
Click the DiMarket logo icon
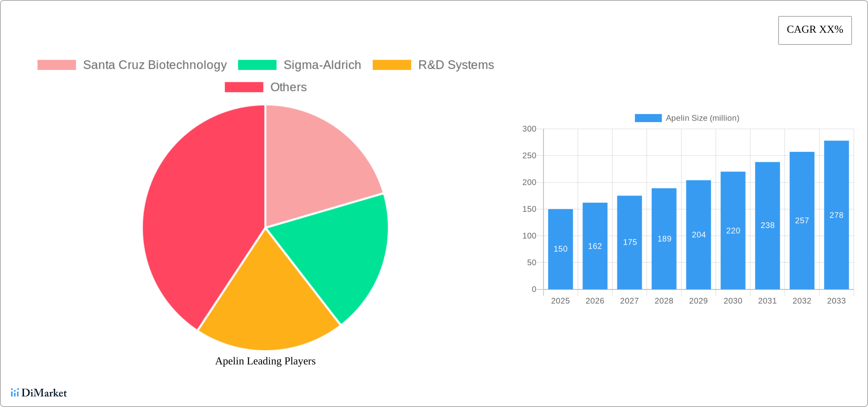(x=14, y=393)
